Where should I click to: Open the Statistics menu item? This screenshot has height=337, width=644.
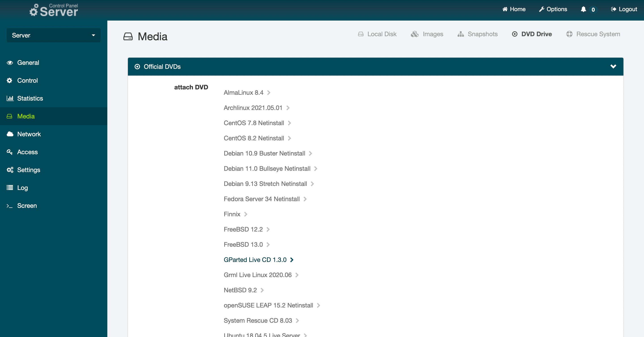pos(53,98)
